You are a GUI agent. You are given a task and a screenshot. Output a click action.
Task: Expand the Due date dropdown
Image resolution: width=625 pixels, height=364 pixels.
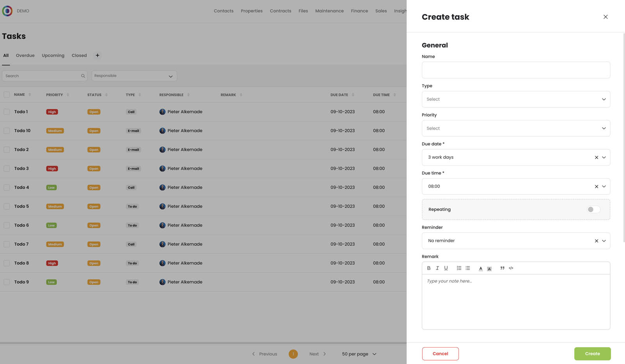tap(604, 157)
